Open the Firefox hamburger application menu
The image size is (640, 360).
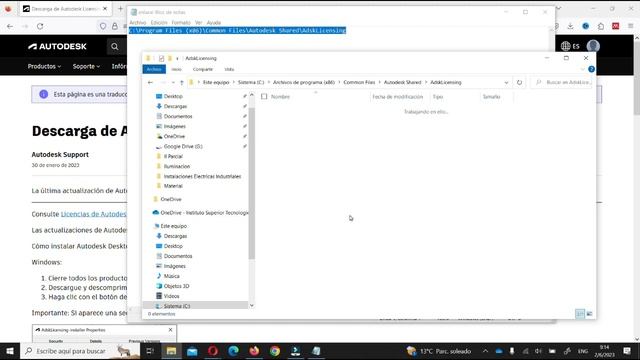[631, 26]
